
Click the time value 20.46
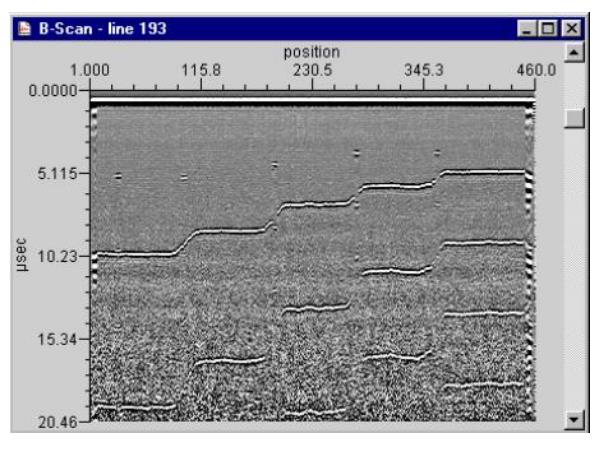pyautogui.click(x=57, y=422)
